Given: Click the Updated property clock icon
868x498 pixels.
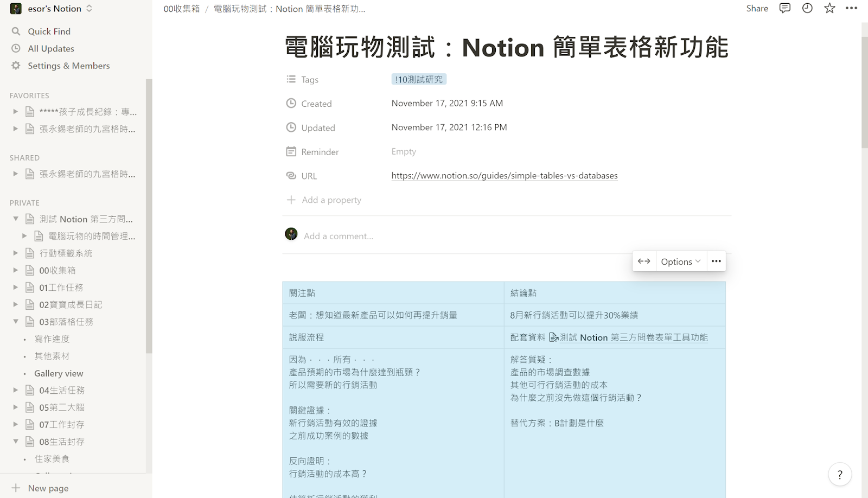Looking at the screenshot, I should tap(291, 127).
